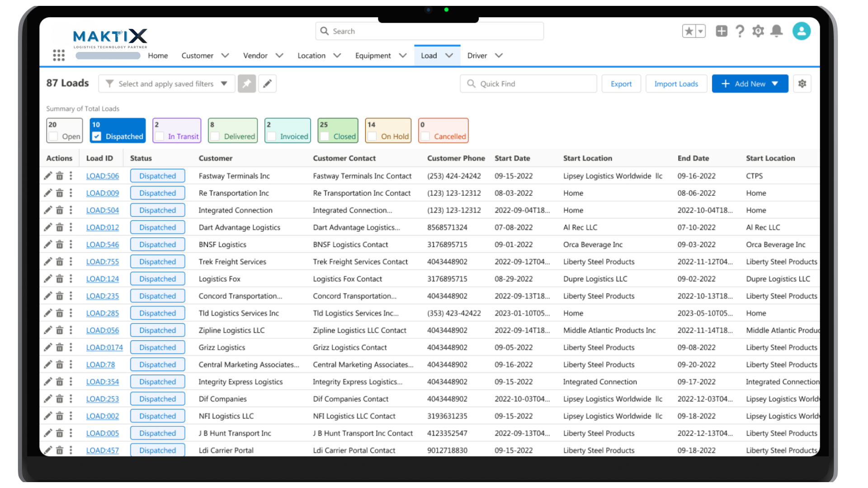Open the Driver tab
The height and width of the screenshot is (488, 868).
click(477, 56)
